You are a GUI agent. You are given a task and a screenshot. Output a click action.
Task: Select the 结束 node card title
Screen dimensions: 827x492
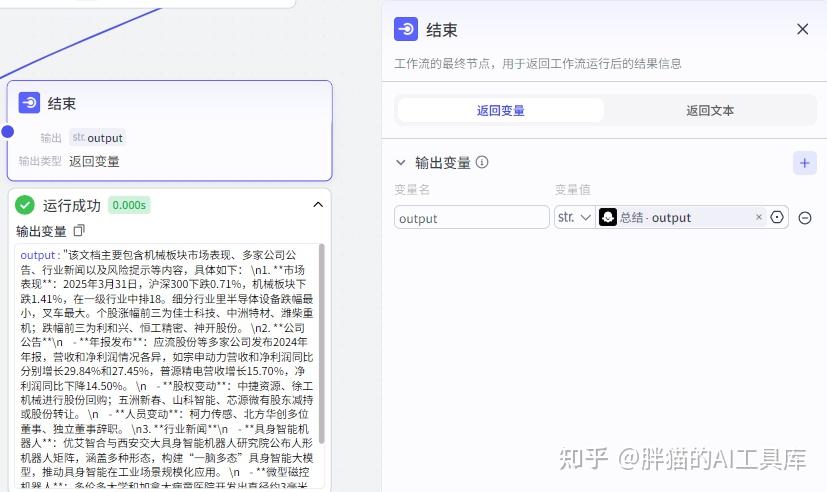pyautogui.click(x=62, y=103)
